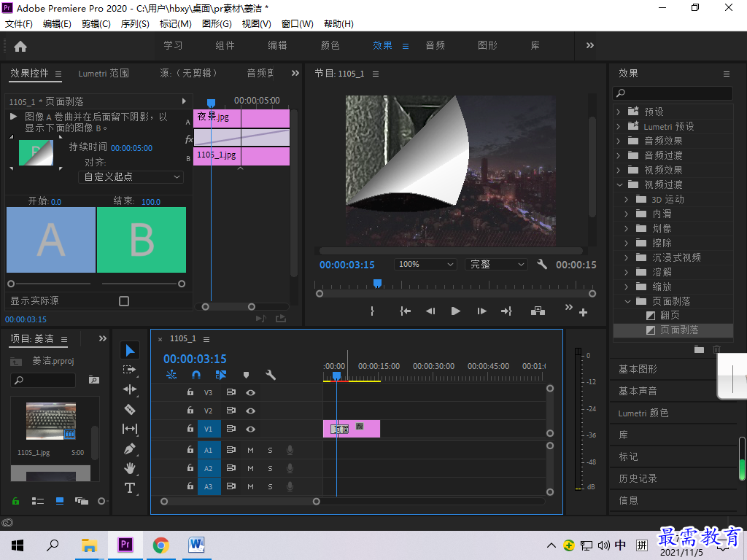This screenshot has height=560, width=747.
Task: Collapse the 视频过渡 folder
Action: click(x=619, y=184)
